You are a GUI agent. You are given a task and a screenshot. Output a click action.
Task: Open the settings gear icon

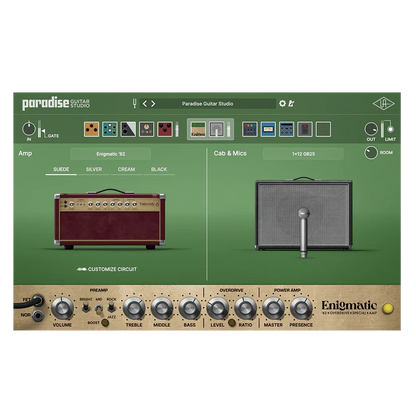[x=282, y=104]
